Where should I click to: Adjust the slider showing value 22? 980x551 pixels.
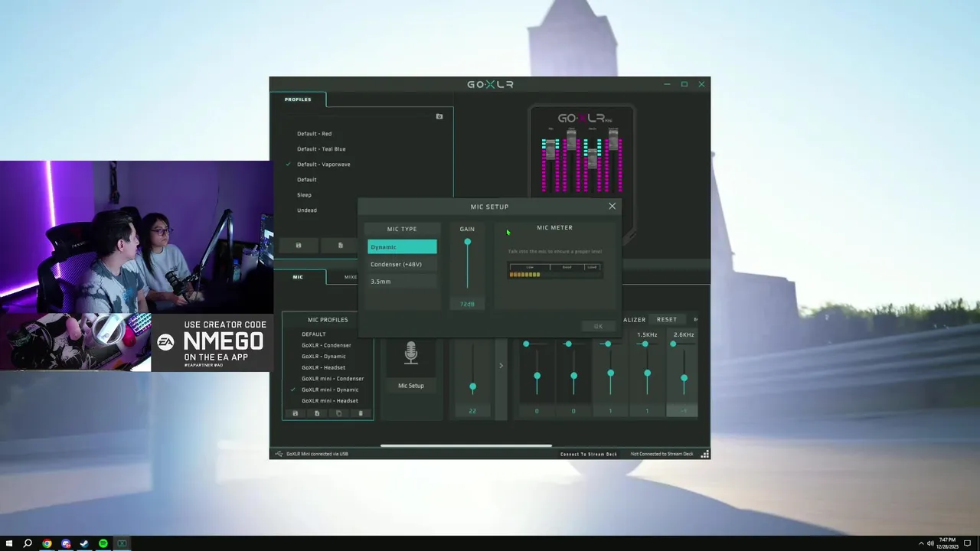pos(472,387)
